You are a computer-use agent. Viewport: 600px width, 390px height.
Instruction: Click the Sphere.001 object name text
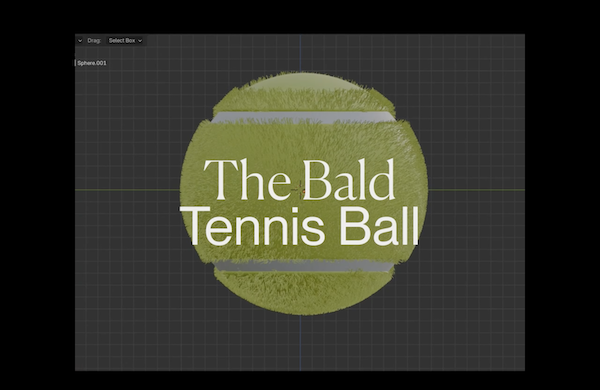pyautogui.click(x=92, y=63)
